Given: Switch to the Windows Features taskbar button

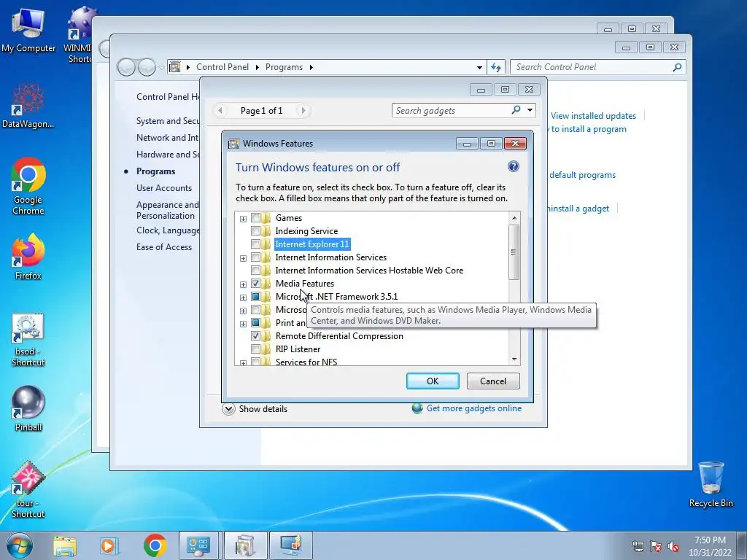Looking at the screenshot, I should (x=245, y=545).
